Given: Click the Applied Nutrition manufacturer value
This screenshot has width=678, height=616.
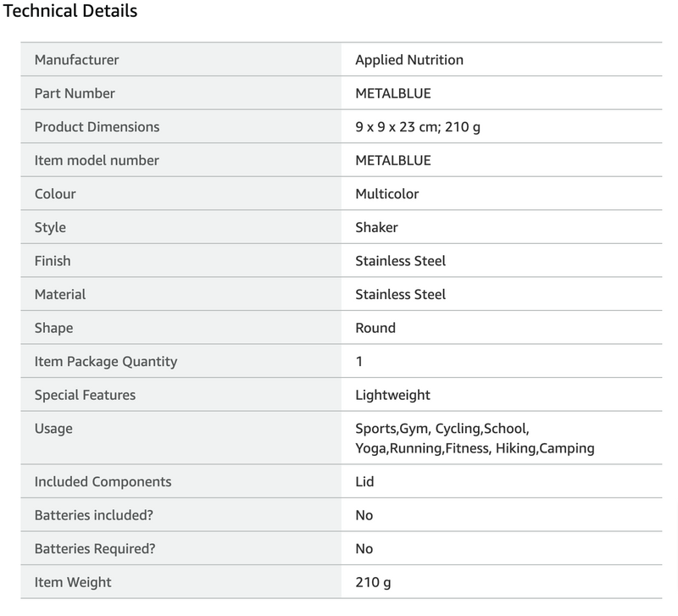Looking at the screenshot, I should 409,60.
